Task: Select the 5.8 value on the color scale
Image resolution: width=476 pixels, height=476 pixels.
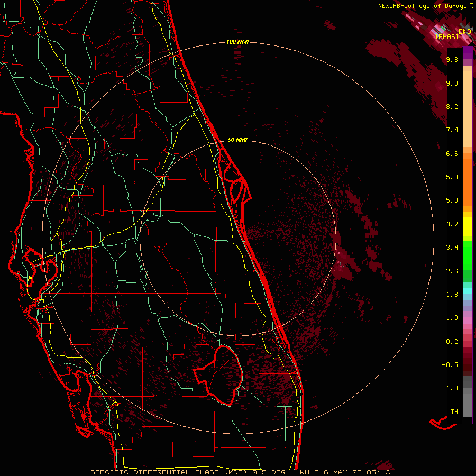Action: [452, 177]
